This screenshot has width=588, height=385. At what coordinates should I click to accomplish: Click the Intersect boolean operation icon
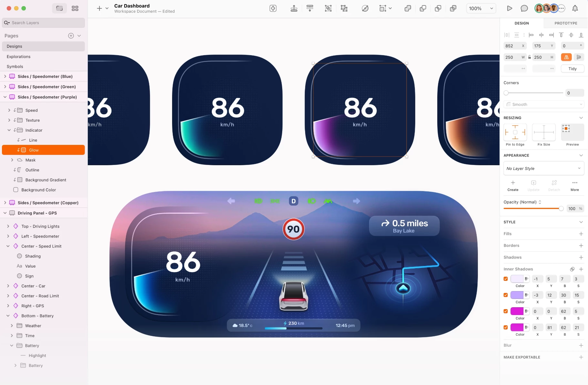point(438,8)
